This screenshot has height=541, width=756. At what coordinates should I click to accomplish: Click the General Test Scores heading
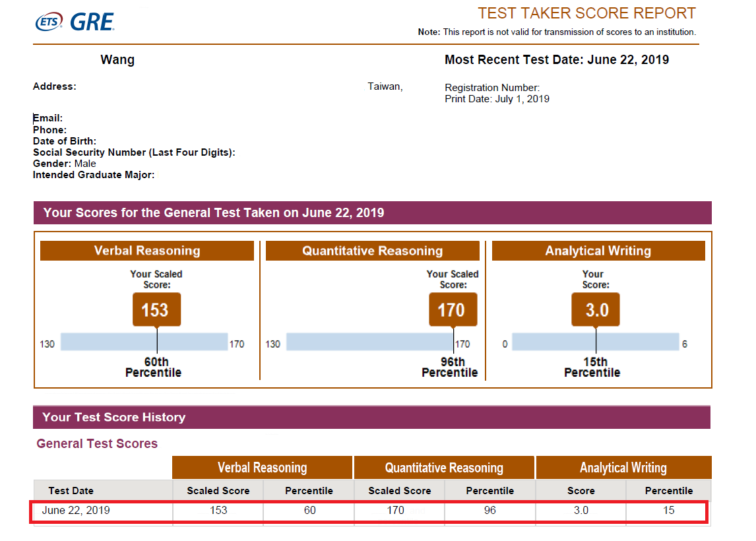coord(97,443)
